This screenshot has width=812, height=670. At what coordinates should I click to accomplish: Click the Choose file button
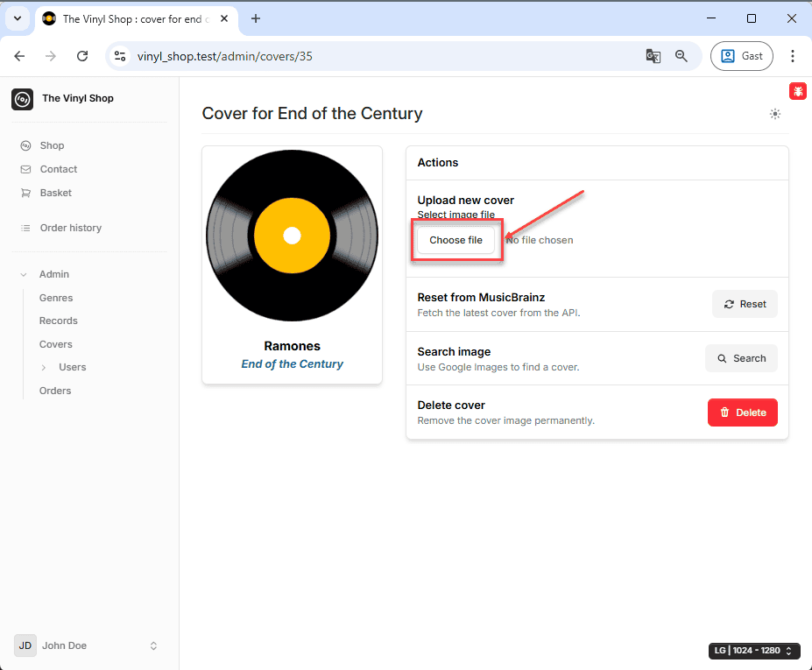(x=455, y=240)
